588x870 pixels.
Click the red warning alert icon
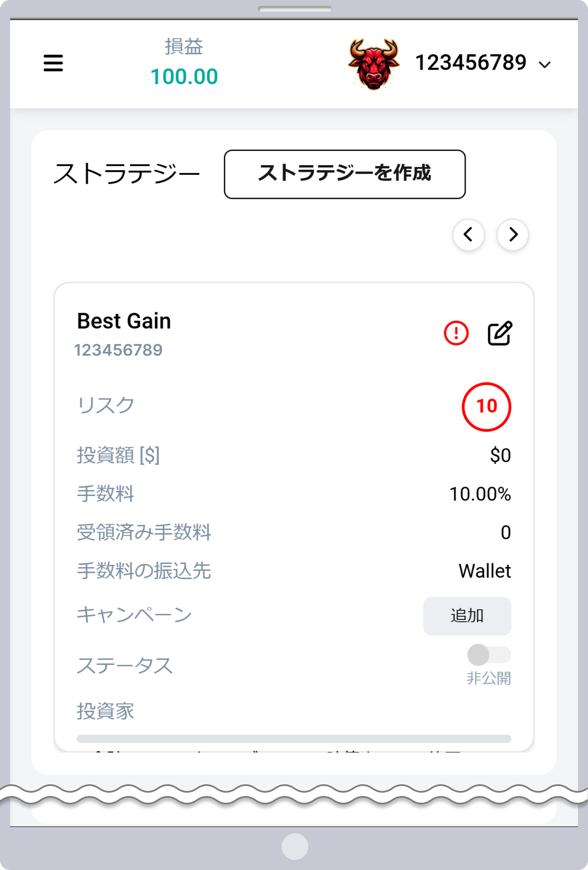pos(456,333)
